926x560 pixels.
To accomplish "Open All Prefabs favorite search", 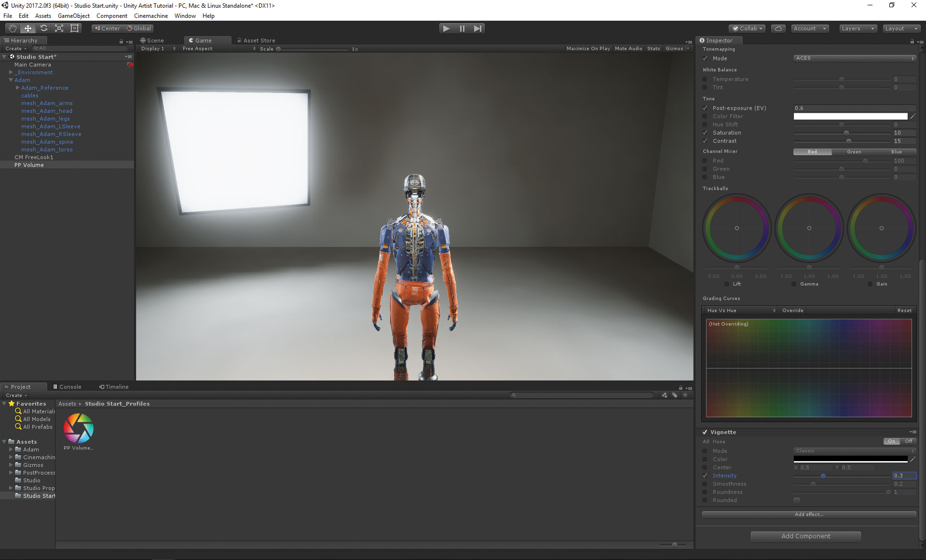I will click(x=34, y=427).
